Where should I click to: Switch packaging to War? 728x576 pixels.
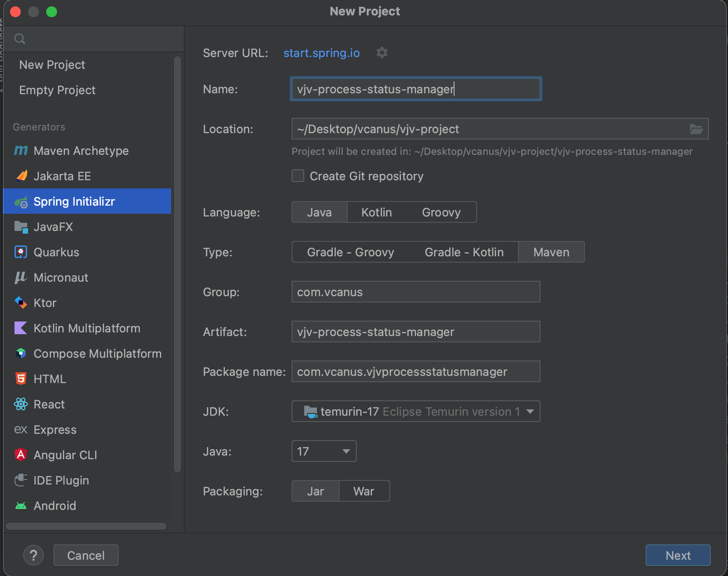[364, 491]
